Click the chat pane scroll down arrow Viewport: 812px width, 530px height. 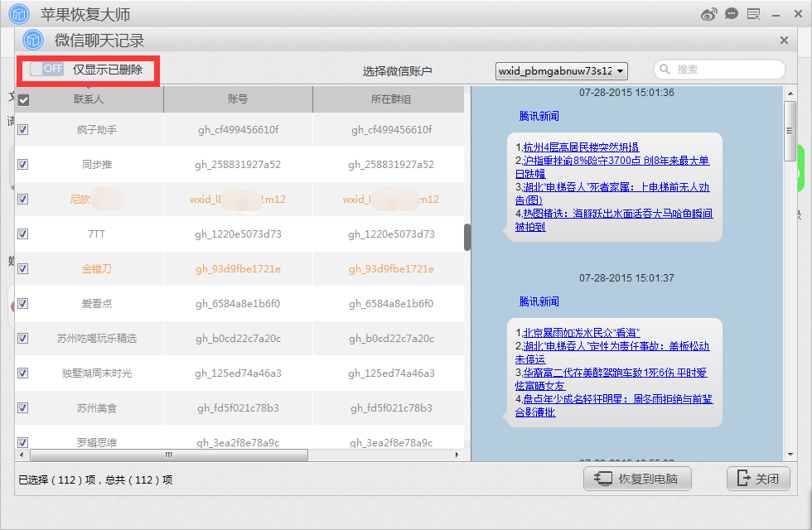(790, 455)
